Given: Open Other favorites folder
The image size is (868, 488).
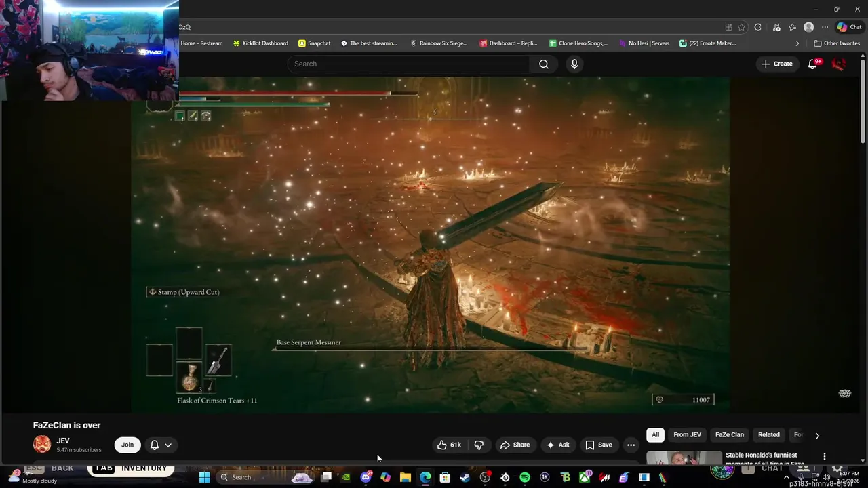Looking at the screenshot, I should point(837,43).
